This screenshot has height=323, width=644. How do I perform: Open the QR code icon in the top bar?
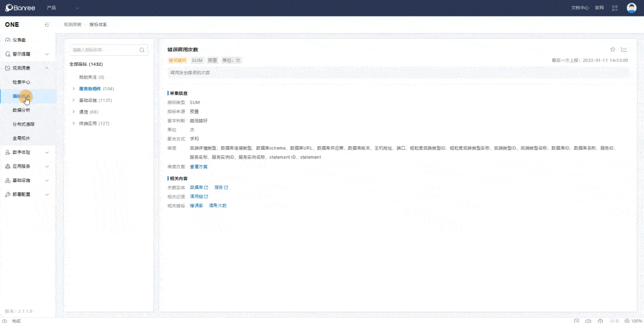coord(615,8)
